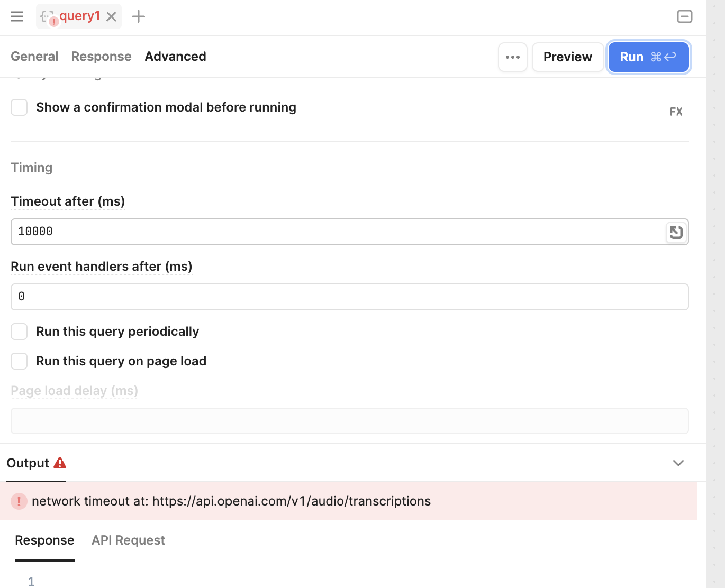This screenshot has width=725, height=588.
Task: Add a new query with plus icon
Action: click(139, 16)
